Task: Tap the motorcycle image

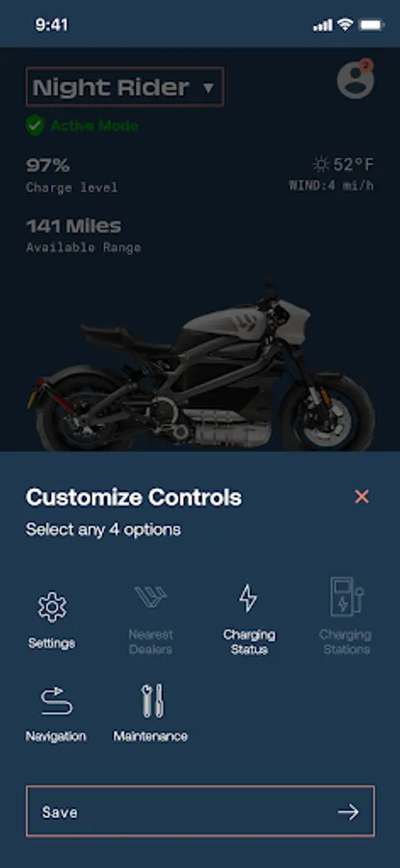Action: (200, 368)
